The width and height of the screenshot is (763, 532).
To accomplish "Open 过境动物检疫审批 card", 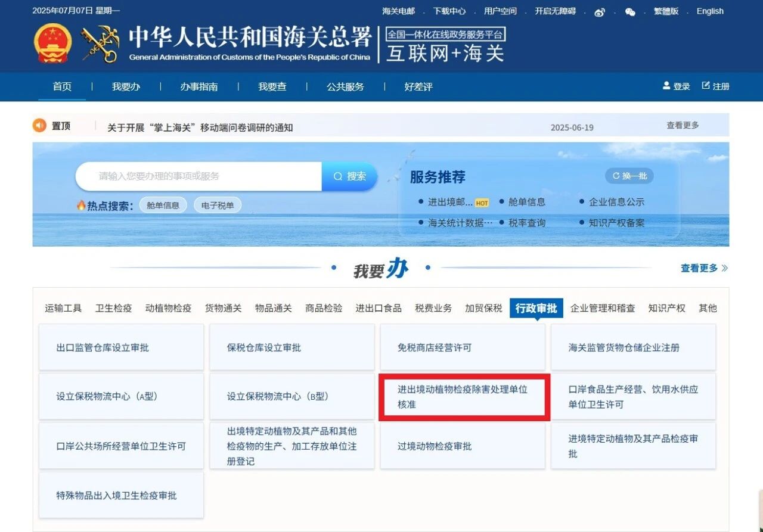I will pos(463,446).
